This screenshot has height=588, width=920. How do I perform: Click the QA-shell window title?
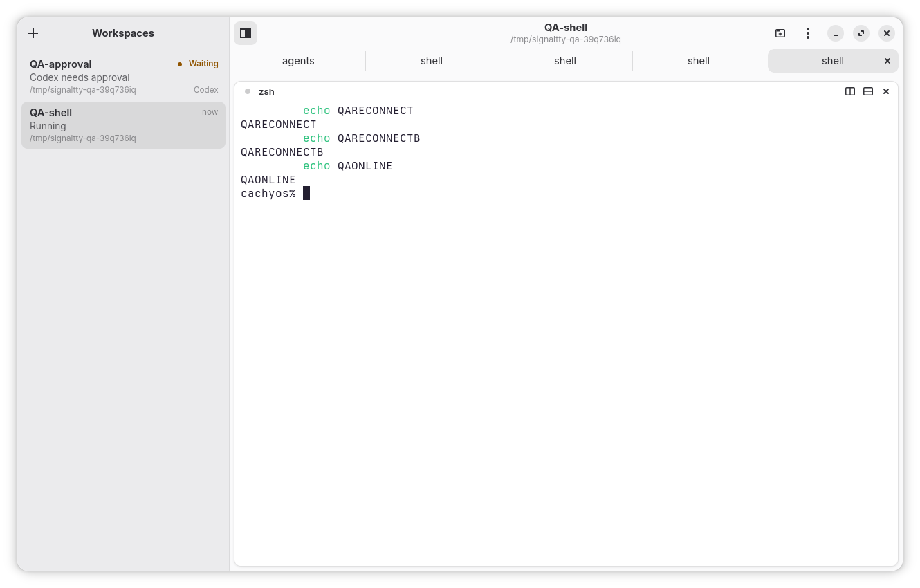point(566,28)
